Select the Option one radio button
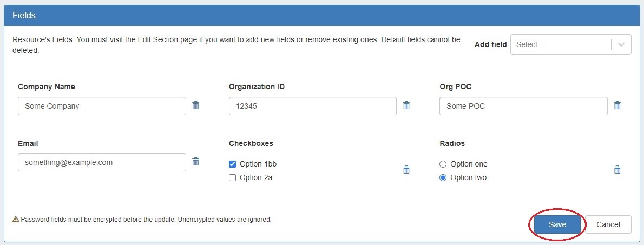Screen dimensions: 644x245 (x=443, y=164)
